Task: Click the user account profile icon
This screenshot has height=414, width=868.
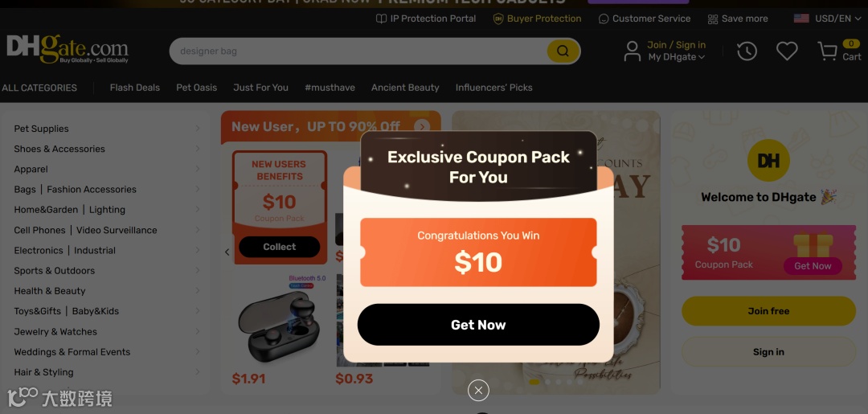Action: (633, 51)
